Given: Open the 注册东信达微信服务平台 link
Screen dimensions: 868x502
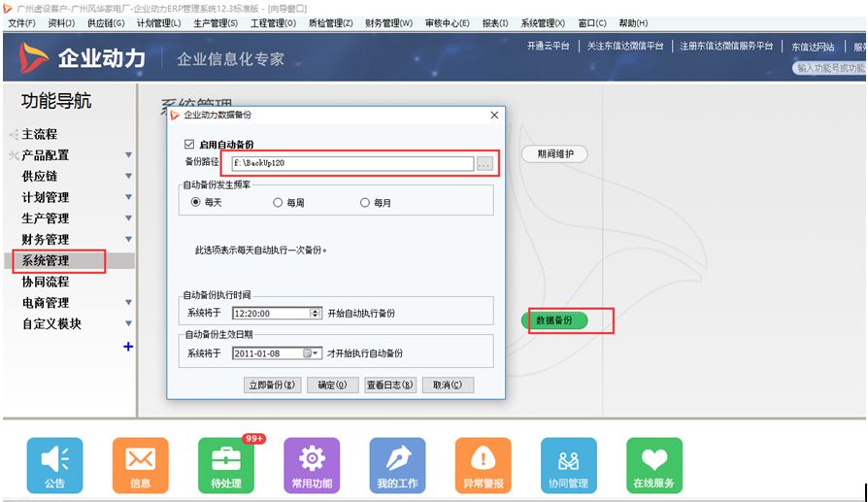Looking at the screenshot, I should (725, 46).
